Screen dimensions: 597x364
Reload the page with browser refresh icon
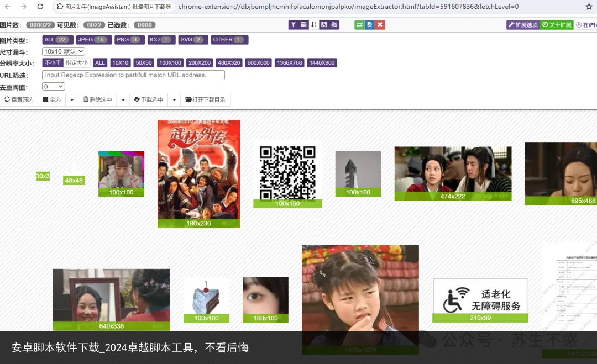[40, 7]
